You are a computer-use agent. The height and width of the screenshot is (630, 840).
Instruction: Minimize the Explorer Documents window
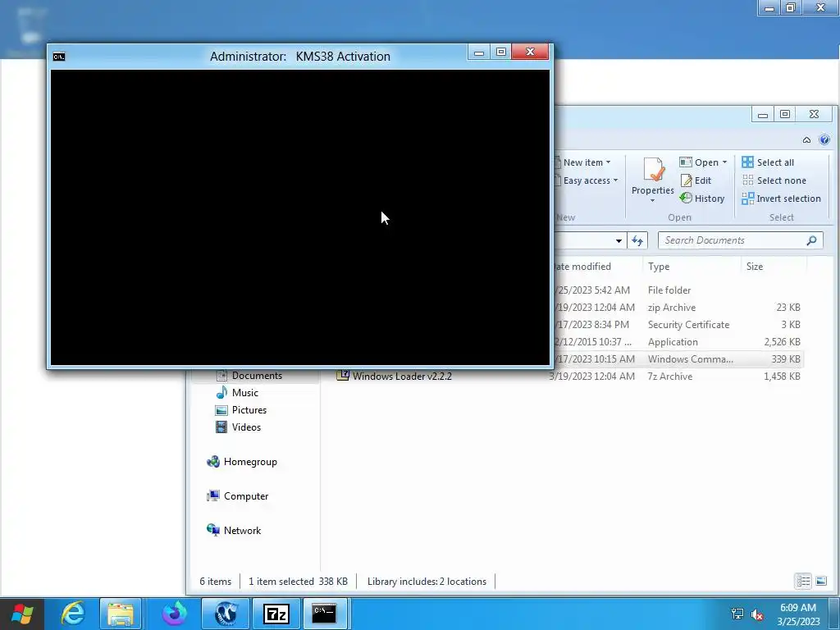coord(763,114)
